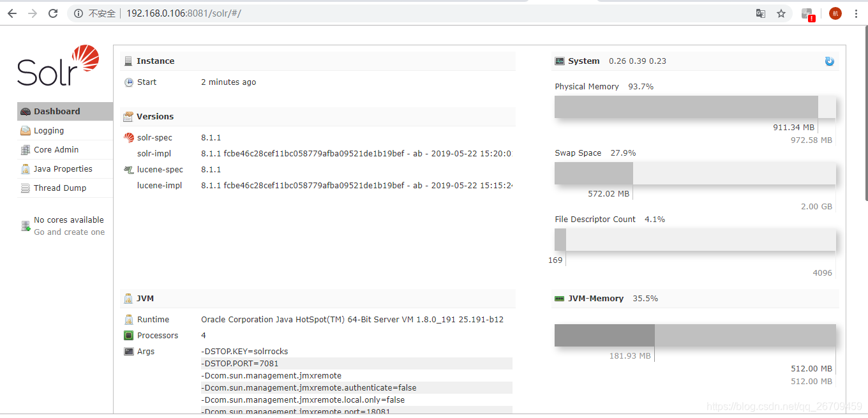Reload the browser page

click(53, 13)
